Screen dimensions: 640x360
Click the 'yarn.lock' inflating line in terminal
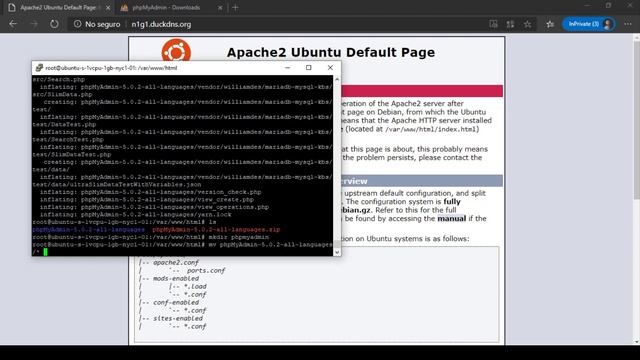[x=136, y=214]
